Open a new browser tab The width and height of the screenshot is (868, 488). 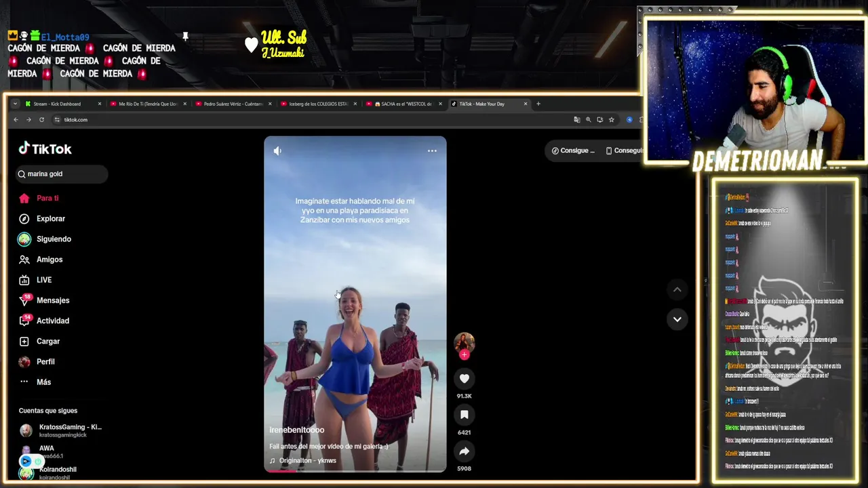tap(538, 104)
